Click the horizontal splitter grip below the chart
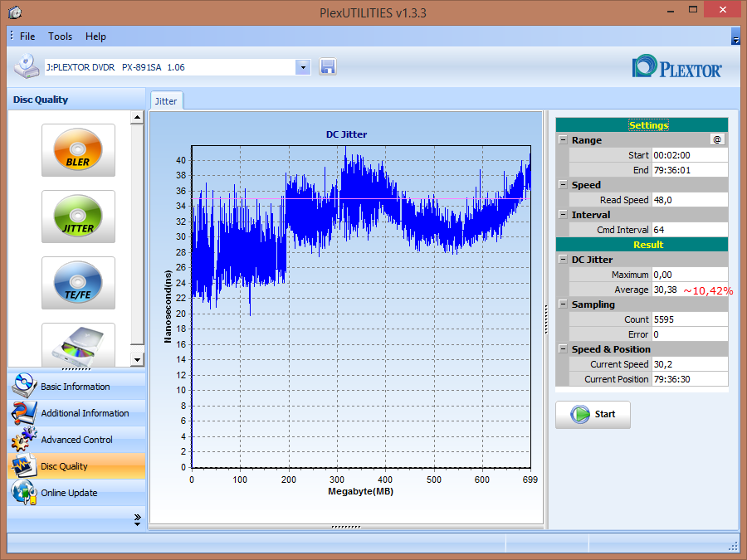The image size is (747, 560). pyautogui.click(x=346, y=527)
